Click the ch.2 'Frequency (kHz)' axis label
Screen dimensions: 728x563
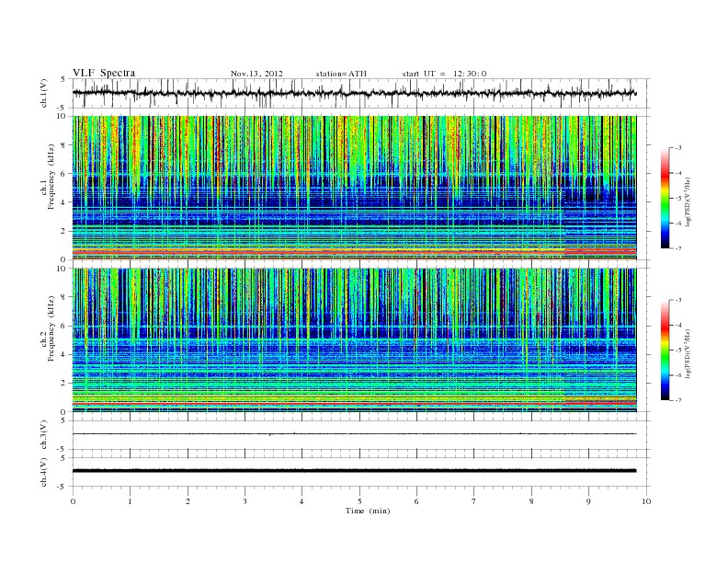(51, 327)
